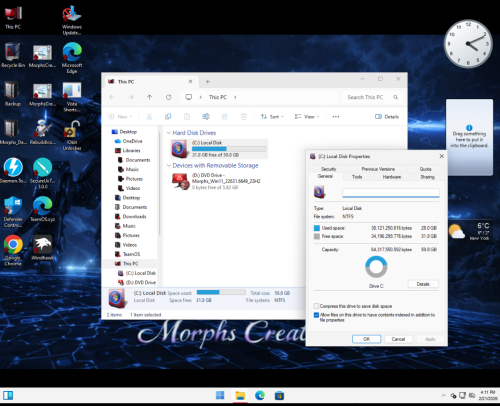Open the Security tab in Properties
The height and width of the screenshot is (406, 500).
[328, 169]
